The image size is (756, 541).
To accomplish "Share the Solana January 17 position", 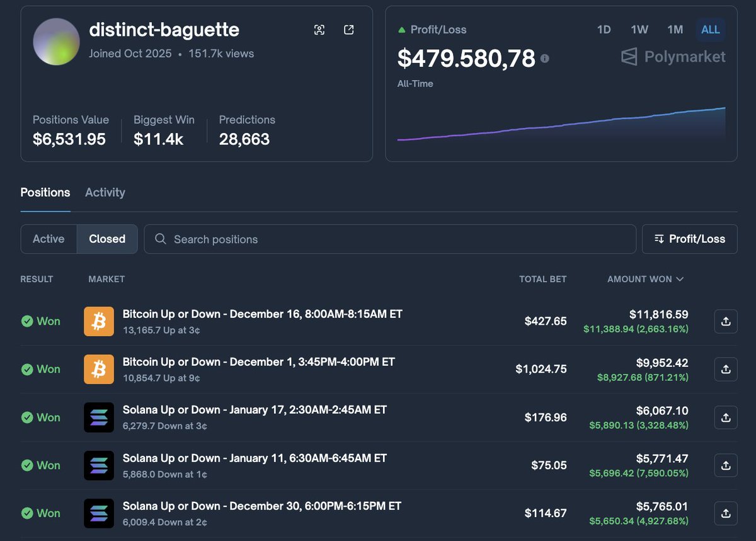I will (726, 417).
